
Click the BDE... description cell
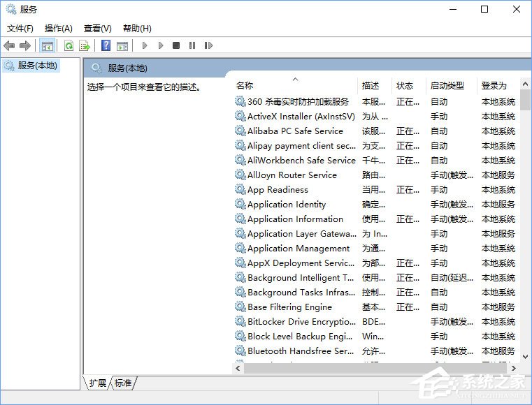click(x=373, y=322)
